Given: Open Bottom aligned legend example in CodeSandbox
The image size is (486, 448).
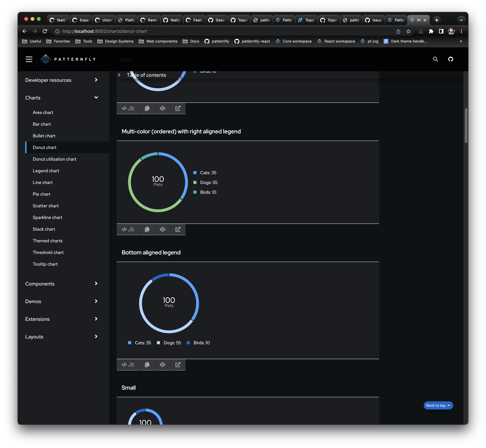Looking at the screenshot, I should pyautogui.click(x=162, y=365).
